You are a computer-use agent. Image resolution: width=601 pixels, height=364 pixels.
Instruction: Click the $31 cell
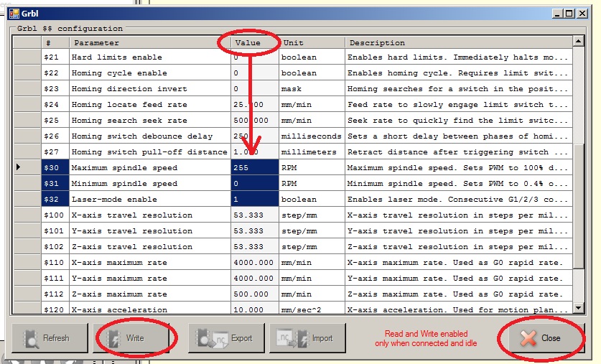click(x=55, y=184)
